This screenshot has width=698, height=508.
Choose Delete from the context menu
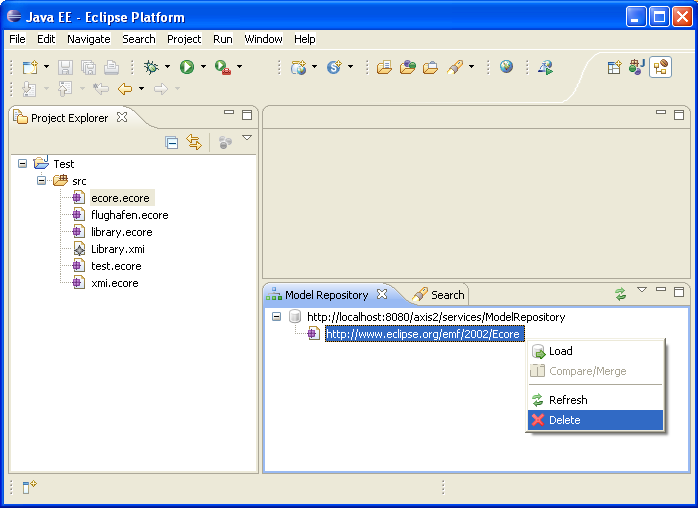click(x=595, y=420)
